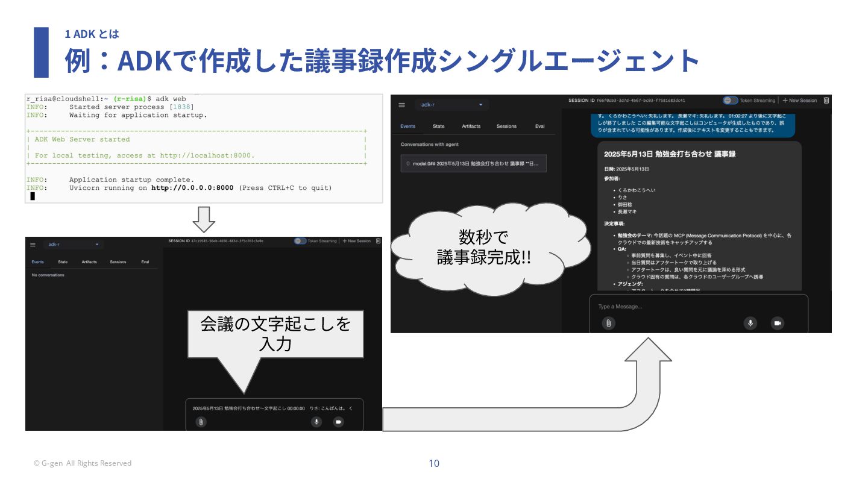Click 'Conversations with agent' heading
This screenshot has width=868, height=488.
(x=431, y=145)
